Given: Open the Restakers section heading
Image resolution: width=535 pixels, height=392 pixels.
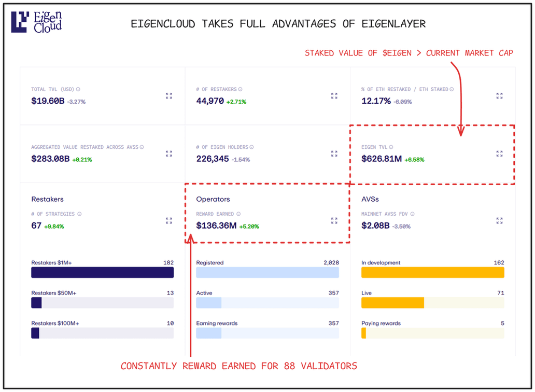Looking at the screenshot, I should [47, 199].
